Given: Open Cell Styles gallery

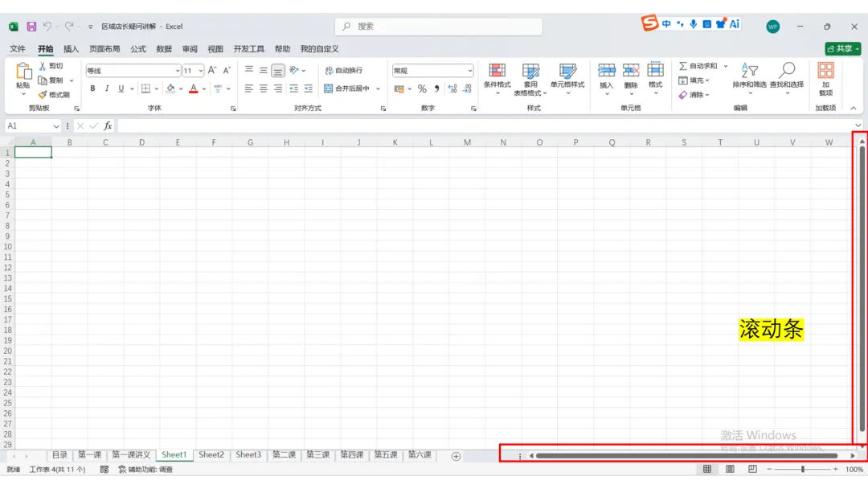Looking at the screenshot, I should 567,78.
